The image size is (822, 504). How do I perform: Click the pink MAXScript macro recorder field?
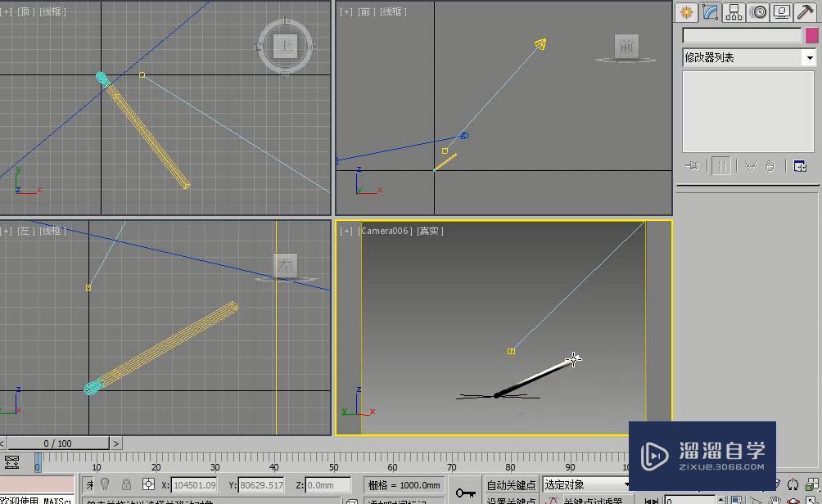click(37, 484)
